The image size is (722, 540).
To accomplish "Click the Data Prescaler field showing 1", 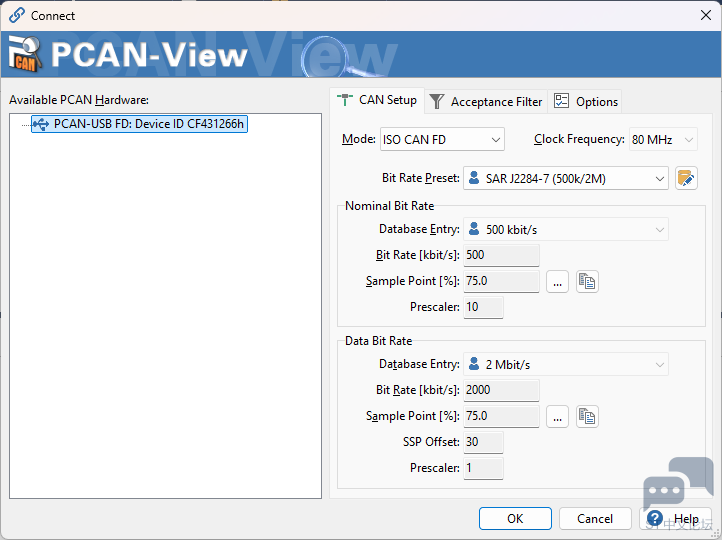I will (483, 468).
